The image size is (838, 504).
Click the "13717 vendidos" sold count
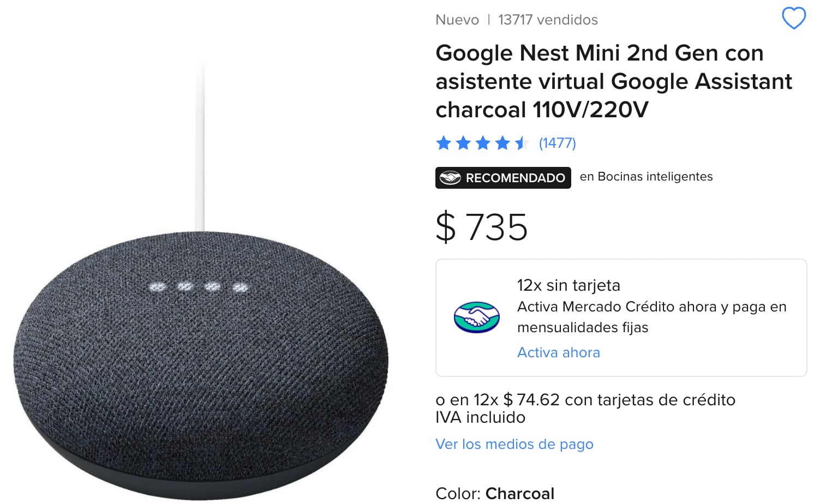[548, 20]
